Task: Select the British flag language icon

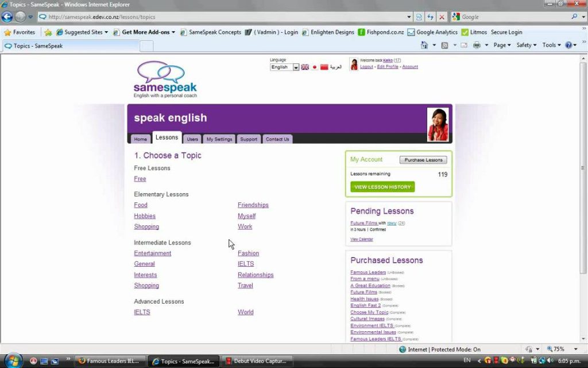Action: click(305, 67)
